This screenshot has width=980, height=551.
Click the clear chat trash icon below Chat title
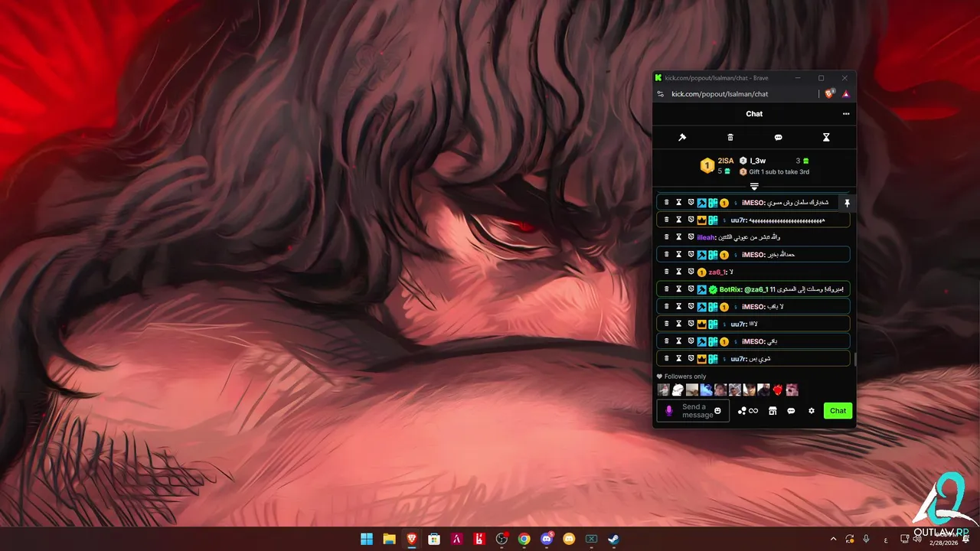tap(730, 138)
